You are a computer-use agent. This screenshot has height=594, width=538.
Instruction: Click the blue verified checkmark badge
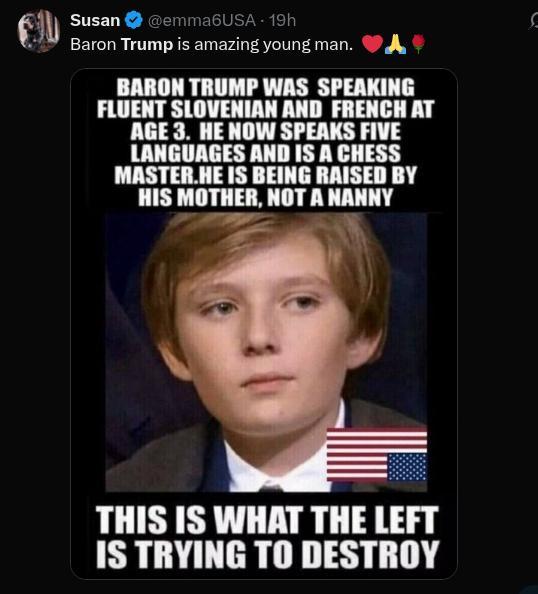(x=133, y=20)
